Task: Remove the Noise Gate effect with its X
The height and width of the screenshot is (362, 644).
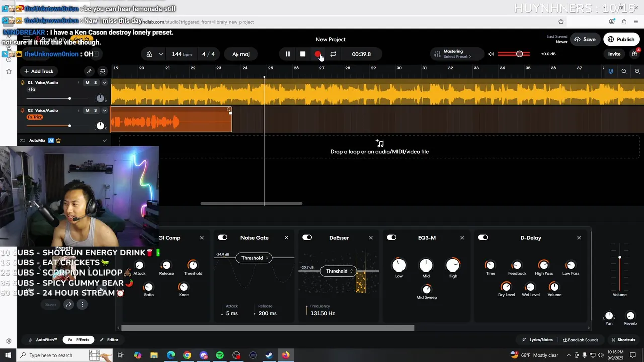Action: [x=286, y=238]
